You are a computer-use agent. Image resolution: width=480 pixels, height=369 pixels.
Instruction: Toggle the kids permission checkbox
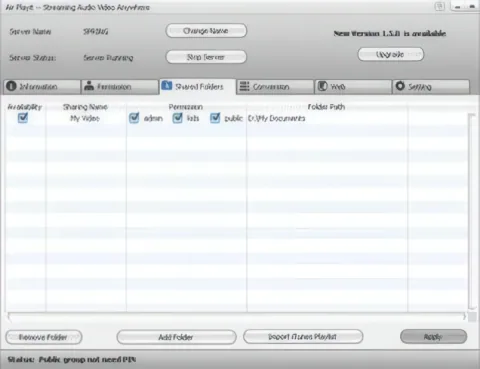click(177, 118)
